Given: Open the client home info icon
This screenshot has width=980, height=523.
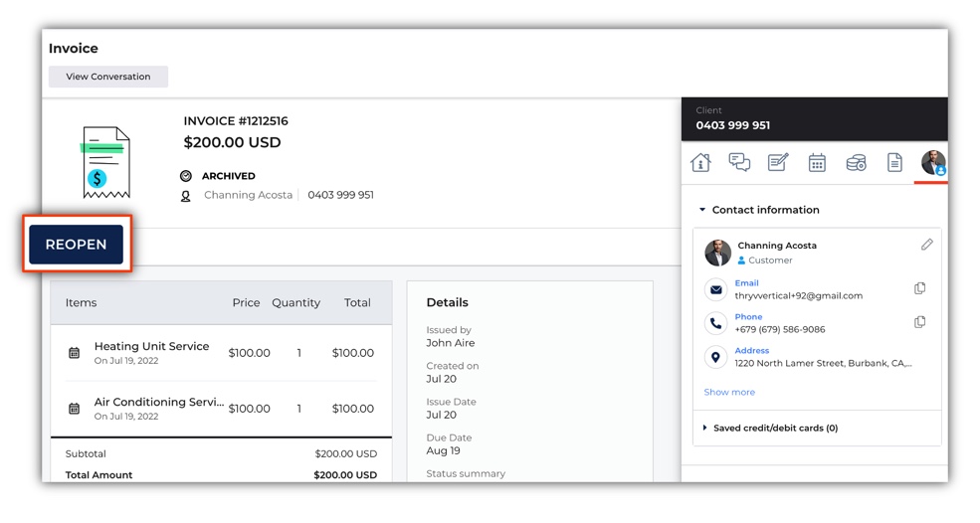Looking at the screenshot, I should (x=700, y=162).
